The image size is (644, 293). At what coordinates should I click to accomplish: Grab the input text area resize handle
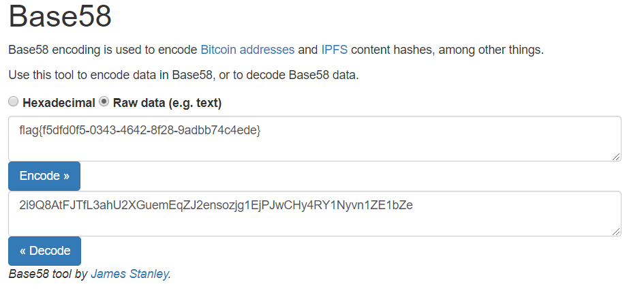click(617, 157)
